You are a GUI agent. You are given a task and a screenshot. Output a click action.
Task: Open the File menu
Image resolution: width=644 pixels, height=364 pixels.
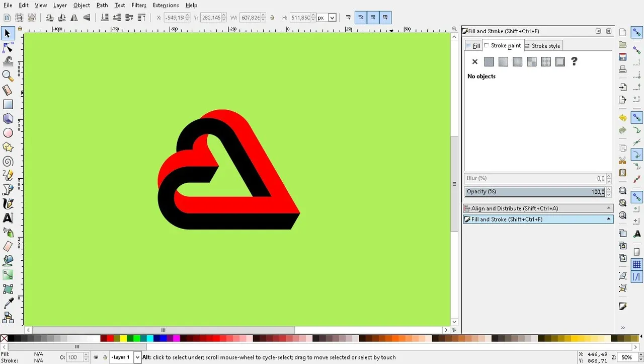8,5
